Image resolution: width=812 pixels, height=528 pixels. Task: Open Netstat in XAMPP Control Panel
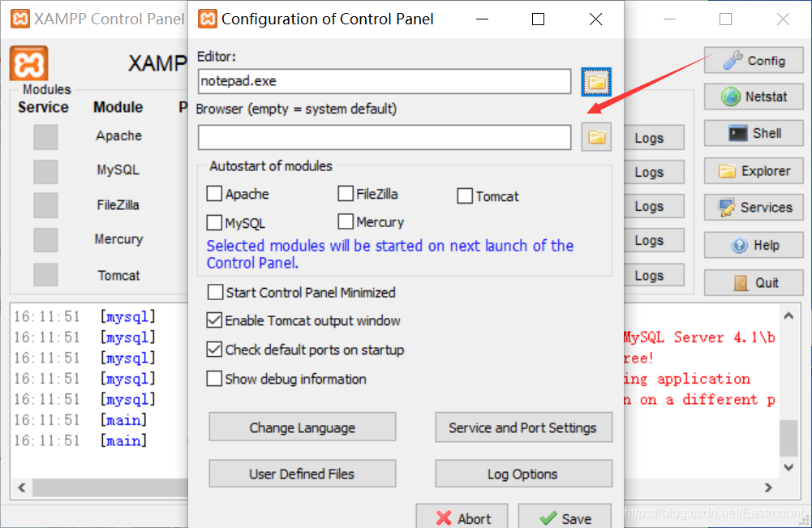(x=754, y=97)
